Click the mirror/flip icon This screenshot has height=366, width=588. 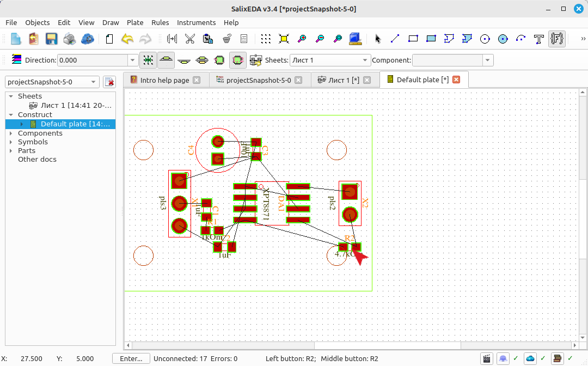click(x=171, y=39)
